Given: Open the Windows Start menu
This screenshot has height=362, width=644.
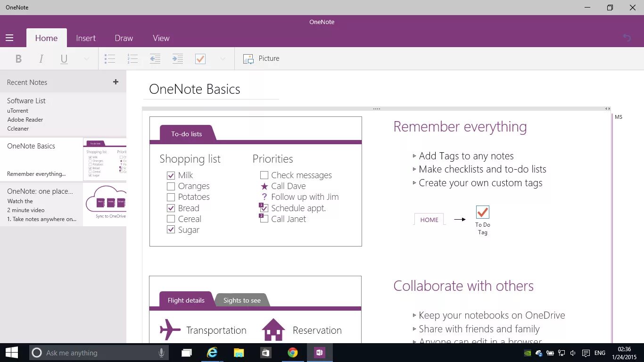Looking at the screenshot, I should click(12, 353).
